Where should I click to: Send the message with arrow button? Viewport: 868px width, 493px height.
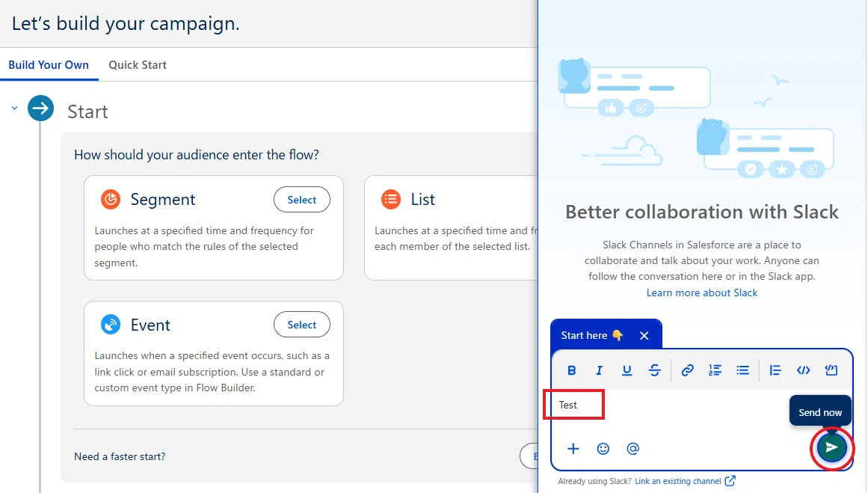pyautogui.click(x=831, y=447)
